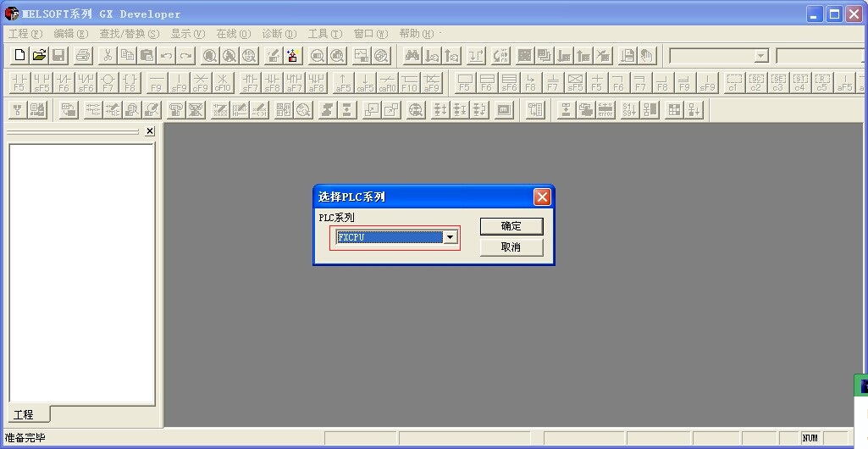Click the hand icon in top toolbar
The image size is (868, 449).
click(647, 55)
